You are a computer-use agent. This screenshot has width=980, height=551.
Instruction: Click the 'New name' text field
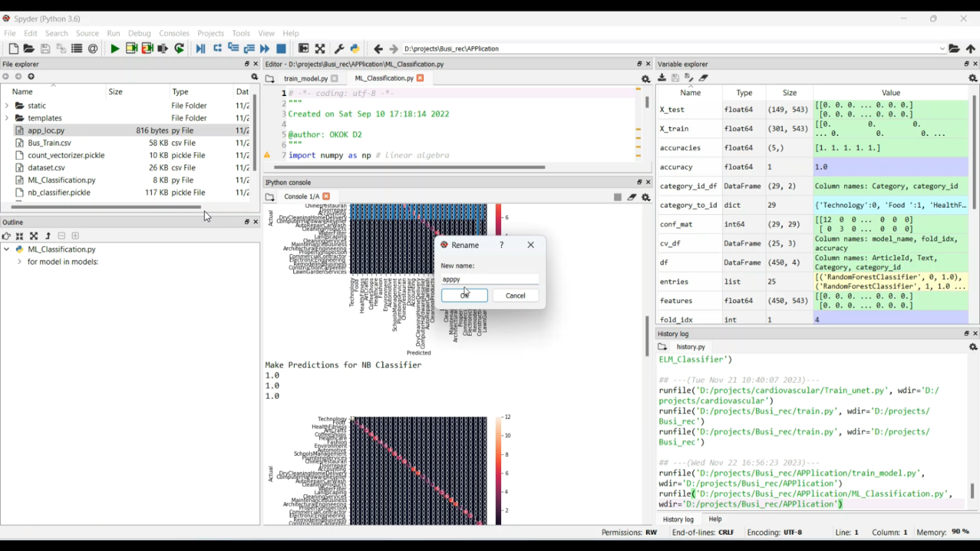(x=489, y=279)
